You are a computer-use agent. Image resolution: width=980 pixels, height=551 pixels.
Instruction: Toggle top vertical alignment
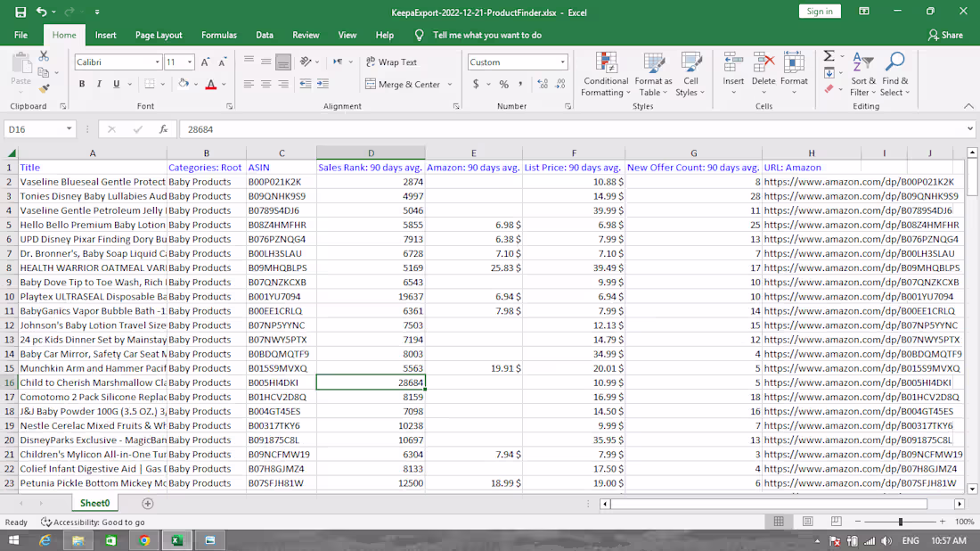249,62
